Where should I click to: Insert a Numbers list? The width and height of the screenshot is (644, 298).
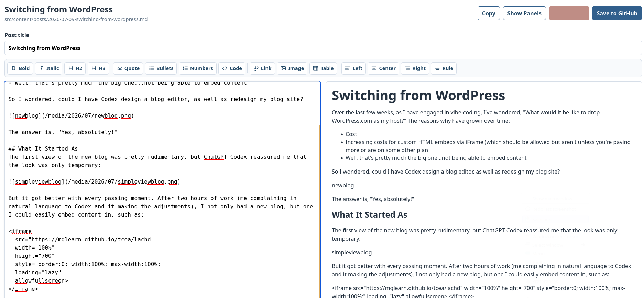pyautogui.click(x=198, y=68)
